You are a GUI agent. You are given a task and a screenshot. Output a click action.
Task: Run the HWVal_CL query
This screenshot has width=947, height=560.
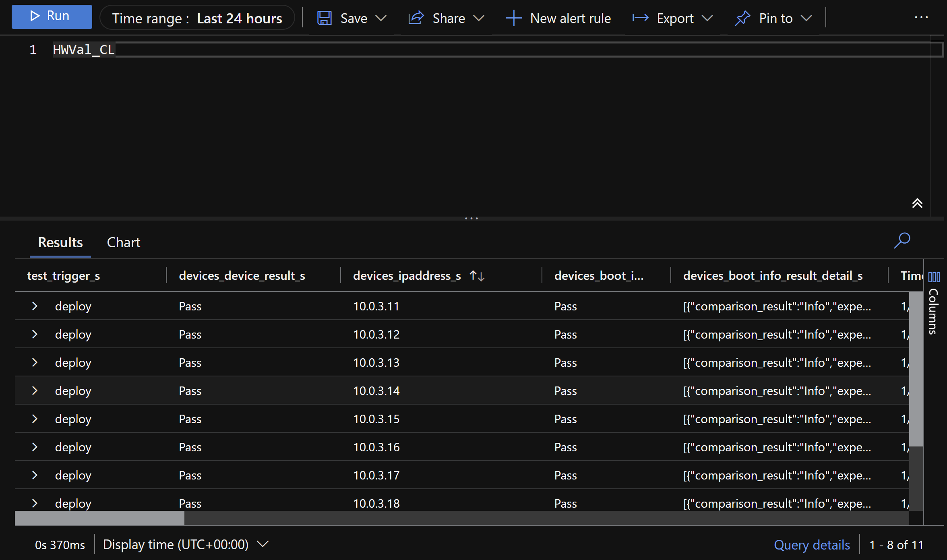coord(52,17)
